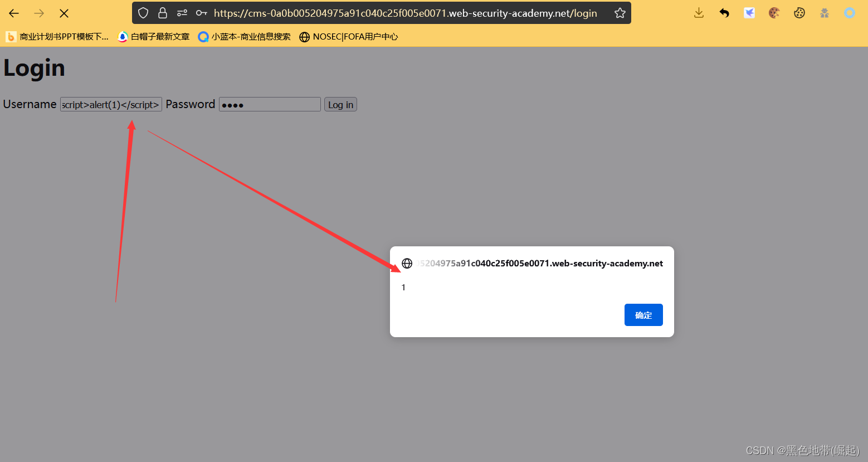Click the 白帽子最新文章 bookmark favicon
This screenshot has height=462, width=868.
click(x=123, y=37)
